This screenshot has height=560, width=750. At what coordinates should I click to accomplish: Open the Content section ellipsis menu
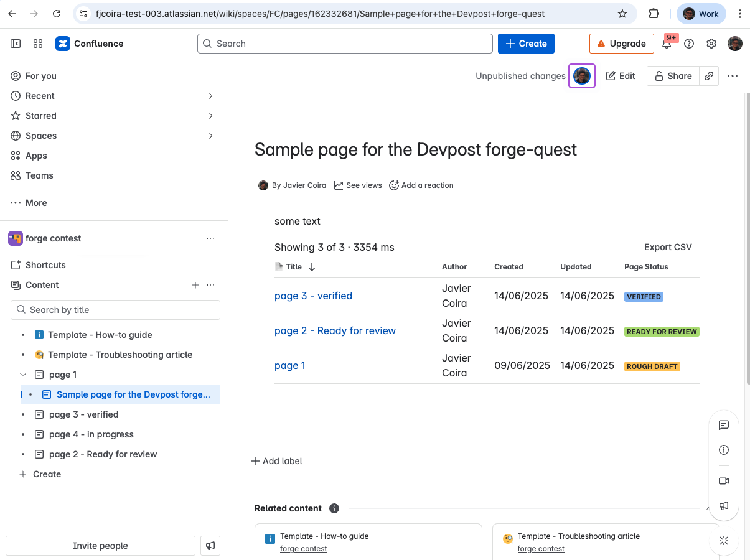(x=210, y=285)
